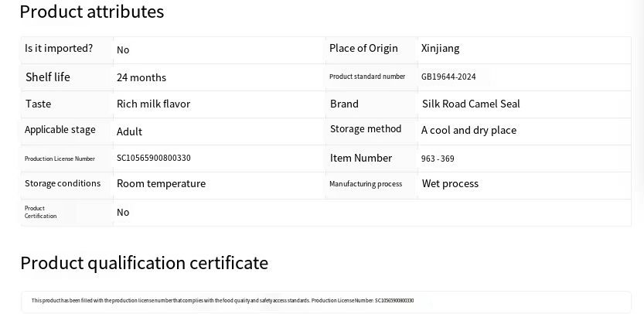This screenshot has width=644, height=314.
Task: Select the Room temperature storage value
Action: point(161,183)
